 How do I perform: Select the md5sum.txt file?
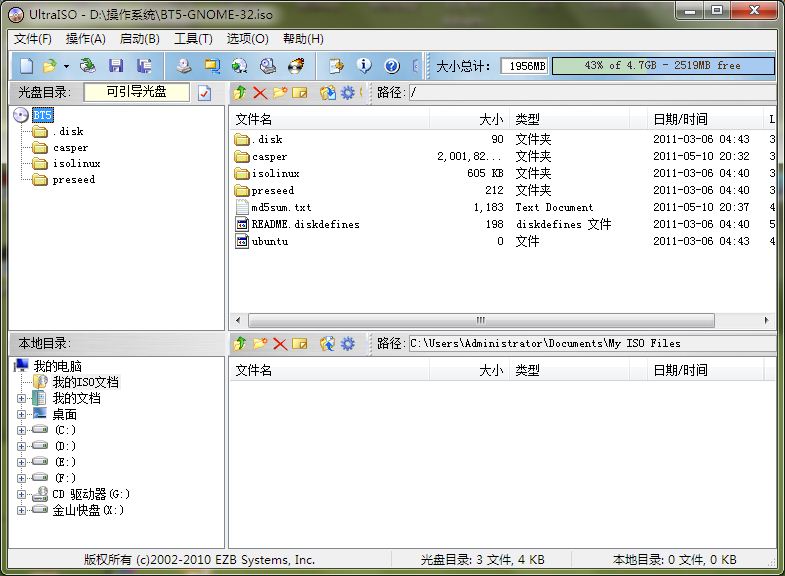(x=281, y=207)
